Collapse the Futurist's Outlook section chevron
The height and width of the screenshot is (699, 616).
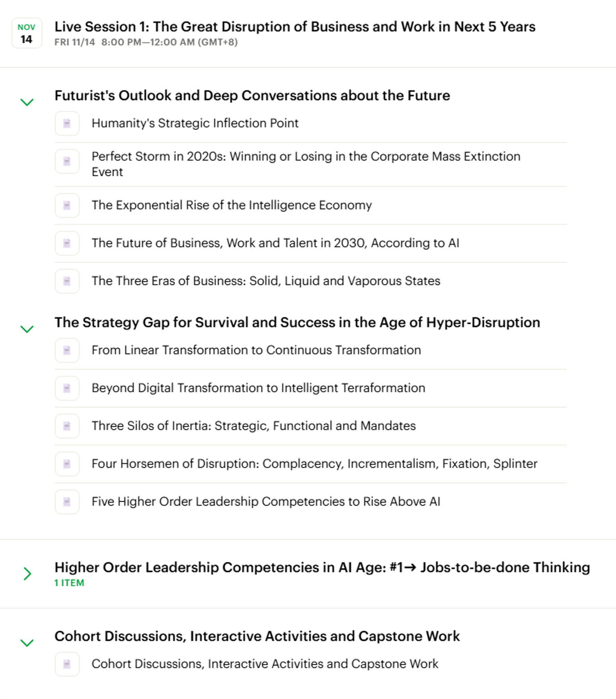[27, 102]
